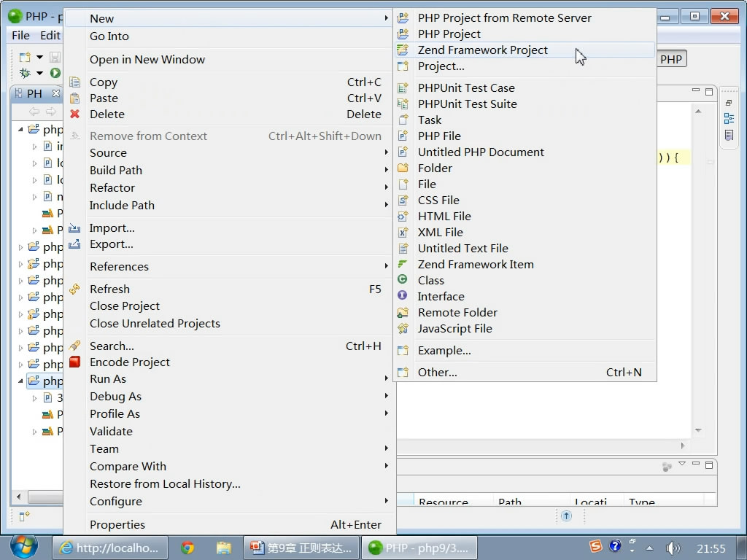Click the Paste clipboard icon
Image resolution: width=747 pixels, height=560 pixels.
pos(75,98)
